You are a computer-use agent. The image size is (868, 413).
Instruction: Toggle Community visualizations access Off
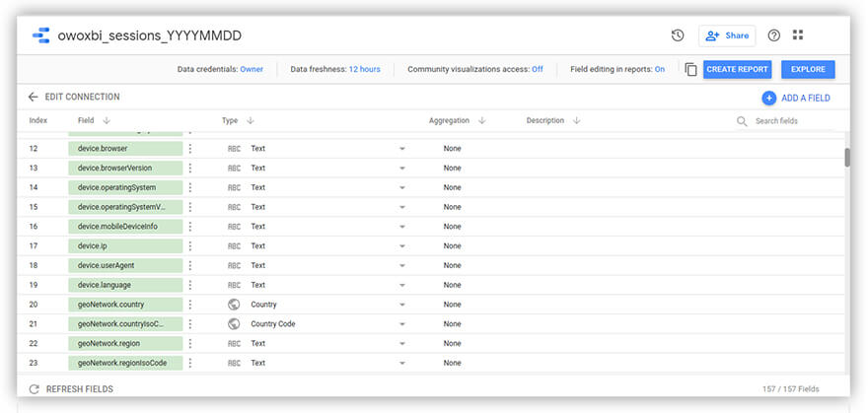pos(537,70)
